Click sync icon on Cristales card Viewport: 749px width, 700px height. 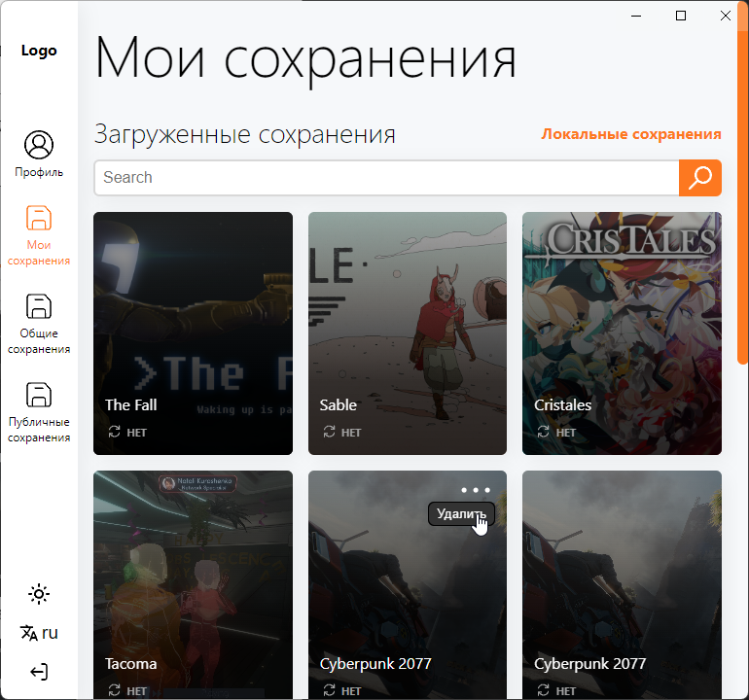[543, 432]
